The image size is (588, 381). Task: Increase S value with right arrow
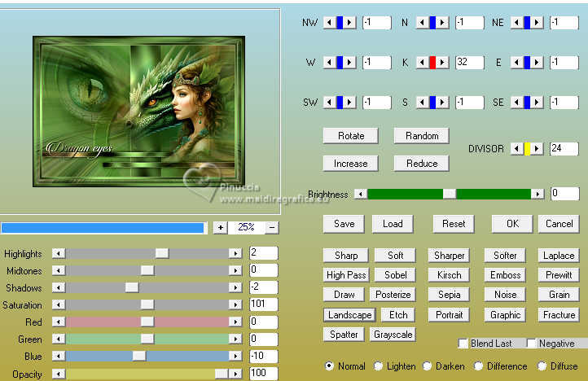coord(442,102)
